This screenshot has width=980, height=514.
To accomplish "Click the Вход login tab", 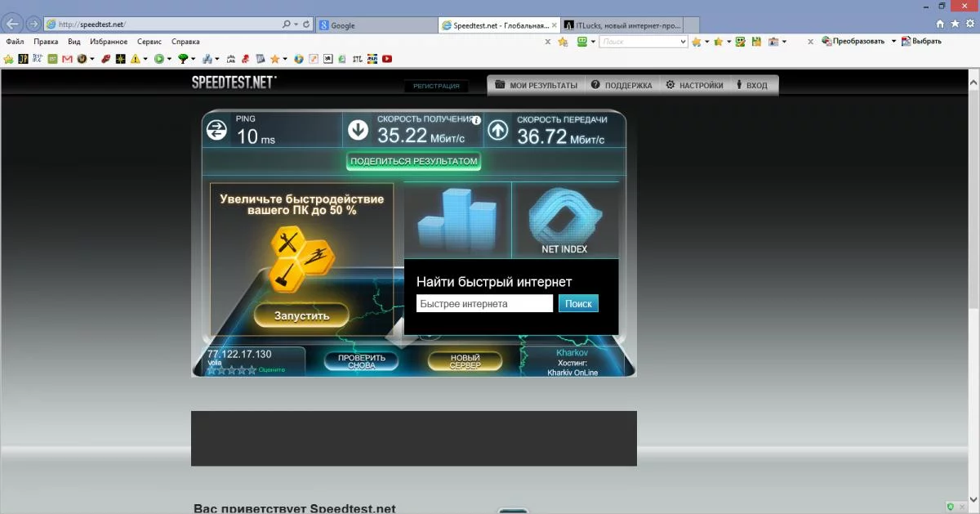I will click(752, 85).
